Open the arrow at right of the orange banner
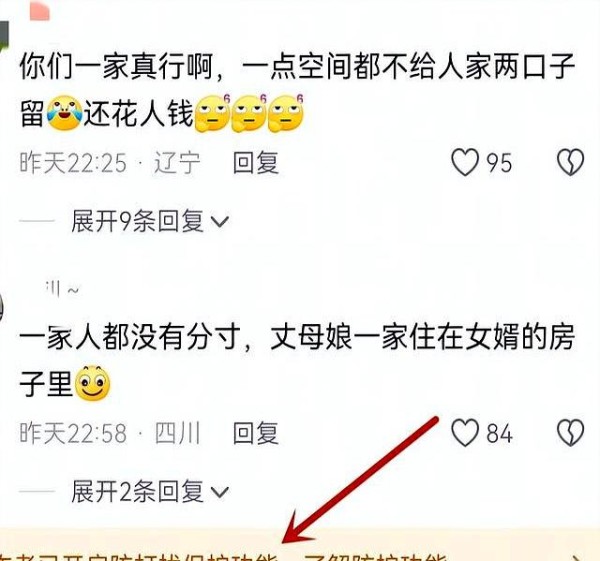The width and height of the screenshot is (600, 561). (578, 558)
